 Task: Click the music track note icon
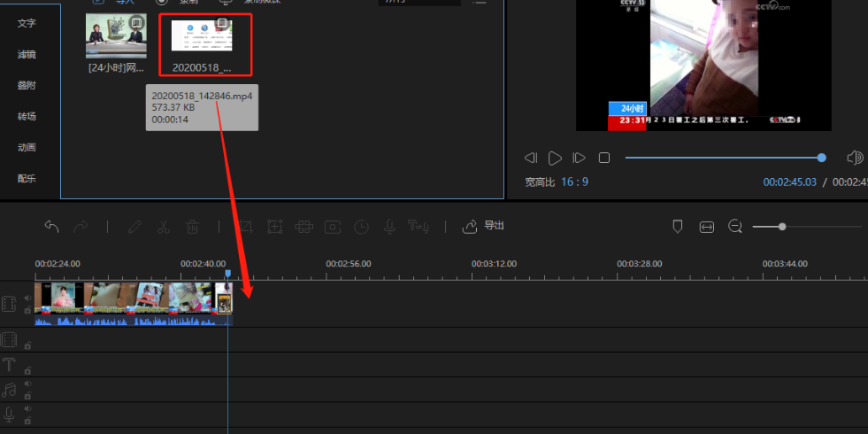pos(9,390)
